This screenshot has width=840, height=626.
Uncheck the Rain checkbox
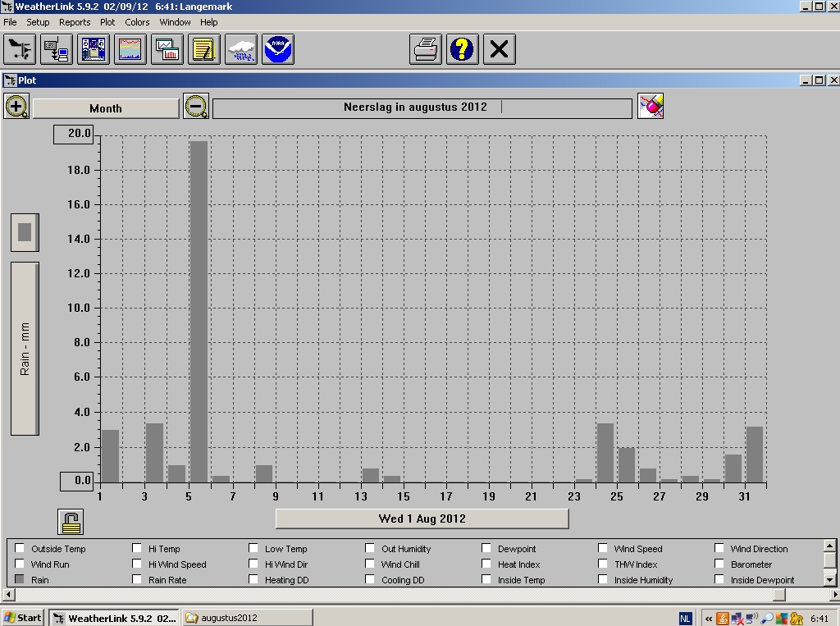click(20, 579)
